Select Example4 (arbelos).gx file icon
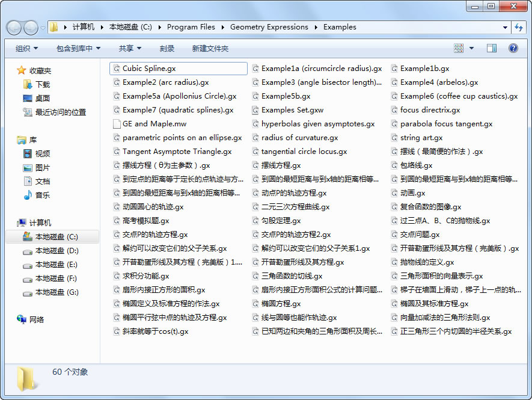 (394, 82)
